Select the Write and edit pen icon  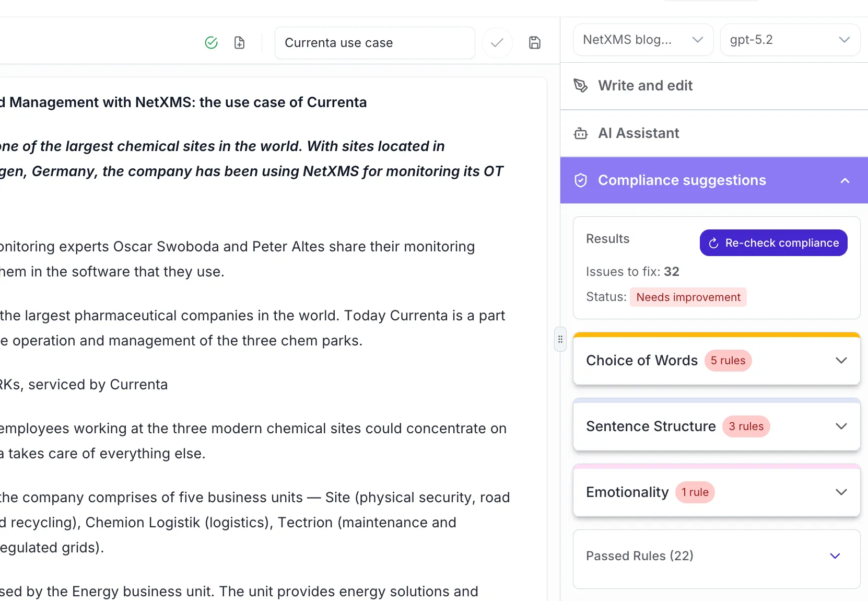580,85
